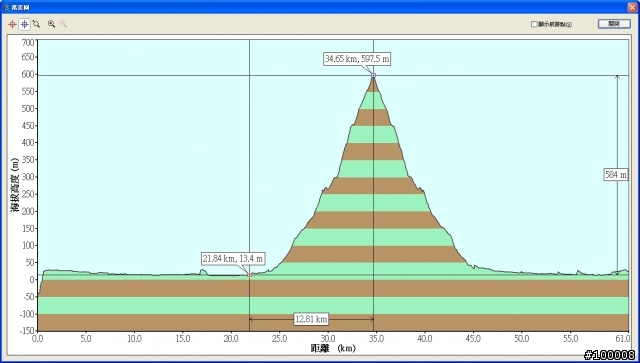Click the distance (km) axis title

point(333,348)
